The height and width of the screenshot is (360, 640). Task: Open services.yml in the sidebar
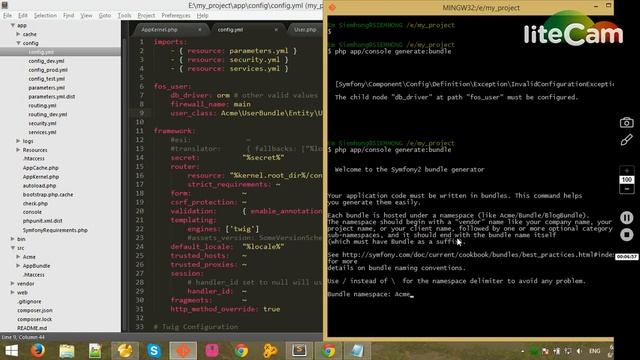pyautogui.click(x=42, y=132)
